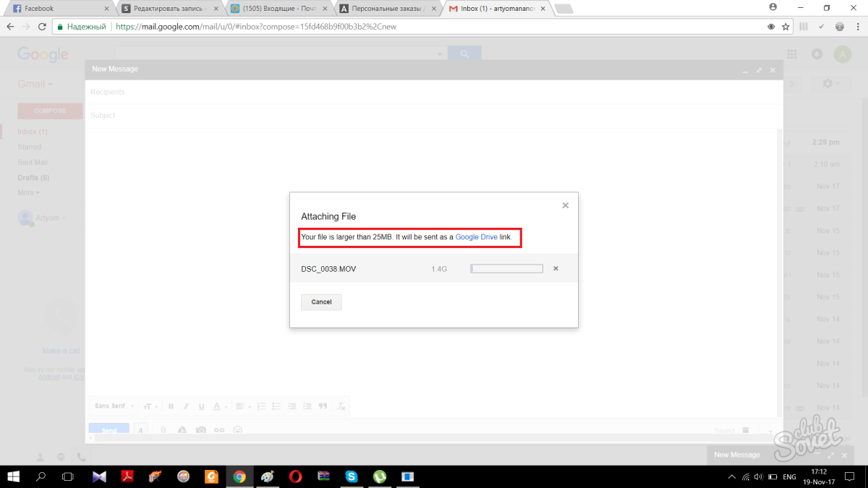
Task: Open Google notifications bell
Action: coord(817,53)
